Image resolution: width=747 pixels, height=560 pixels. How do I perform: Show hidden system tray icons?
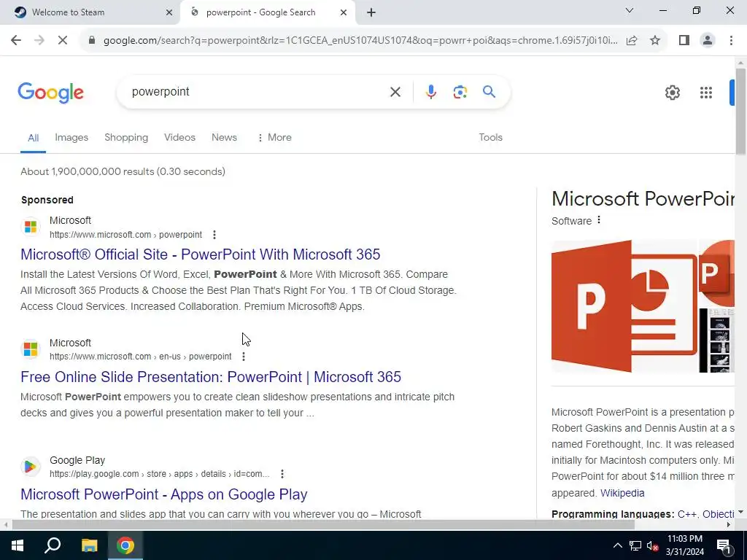pyautogui.click(x=617, y=545)
